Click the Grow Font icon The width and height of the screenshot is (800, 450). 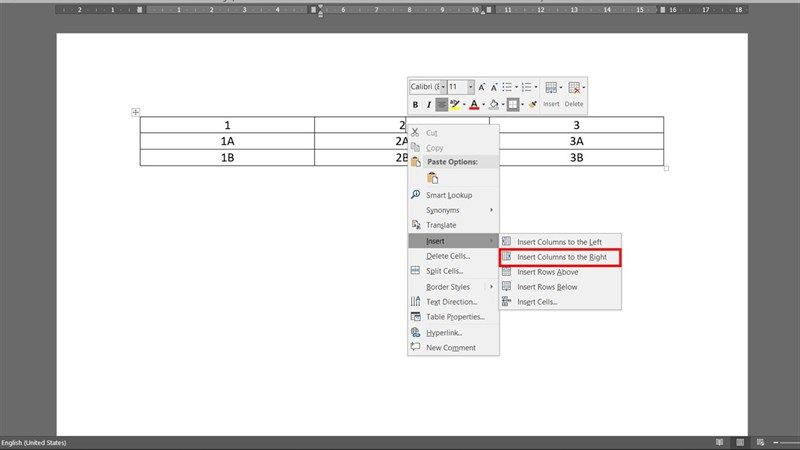(x=482, y=88)
